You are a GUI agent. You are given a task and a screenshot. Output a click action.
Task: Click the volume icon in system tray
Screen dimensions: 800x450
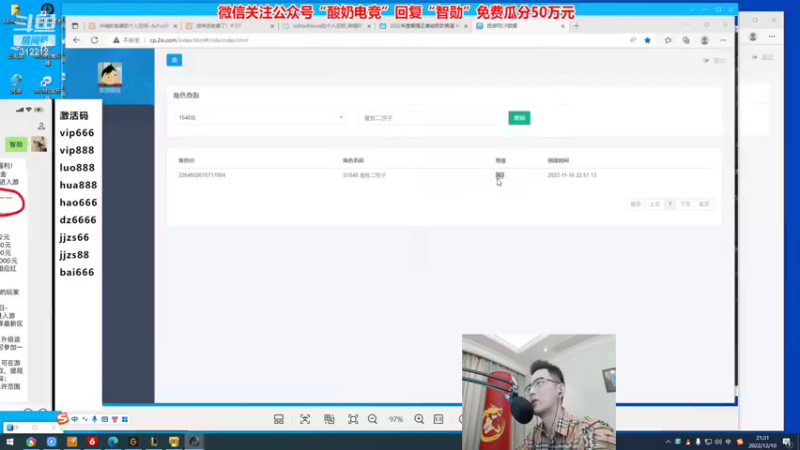(x=718, y=442)
